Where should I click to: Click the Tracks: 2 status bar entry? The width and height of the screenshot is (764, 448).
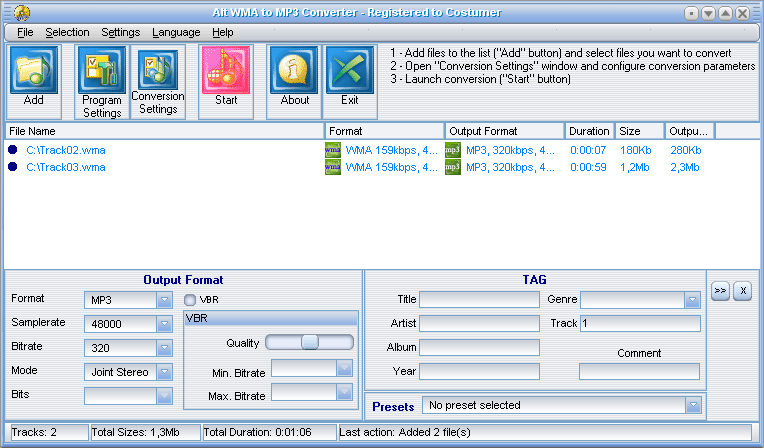49,432
